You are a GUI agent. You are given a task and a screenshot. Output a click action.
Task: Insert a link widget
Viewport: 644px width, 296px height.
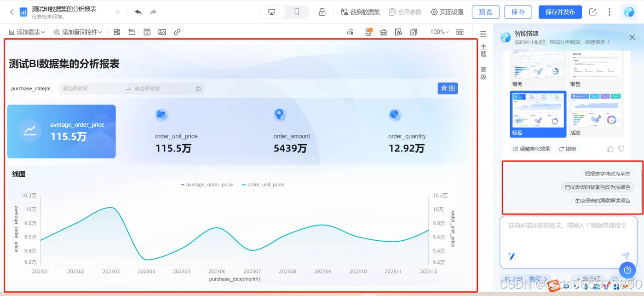click(177, 32)
